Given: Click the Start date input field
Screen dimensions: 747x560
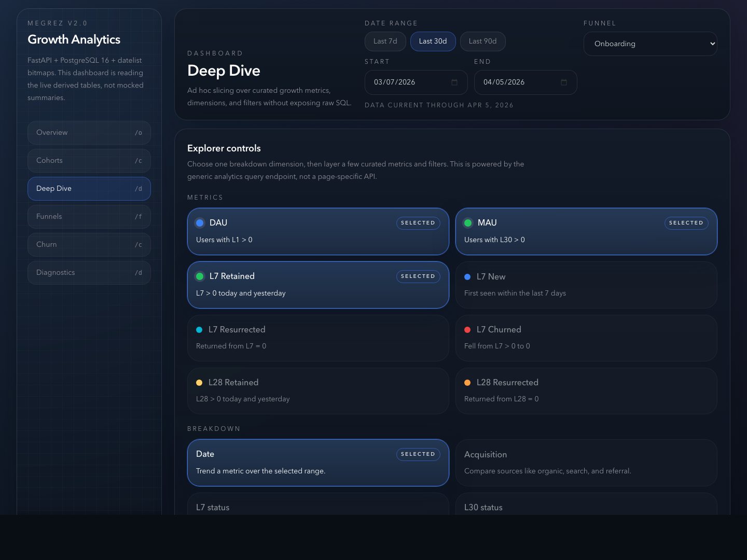Looking at the screenshot, I should (x=407, y=82).
